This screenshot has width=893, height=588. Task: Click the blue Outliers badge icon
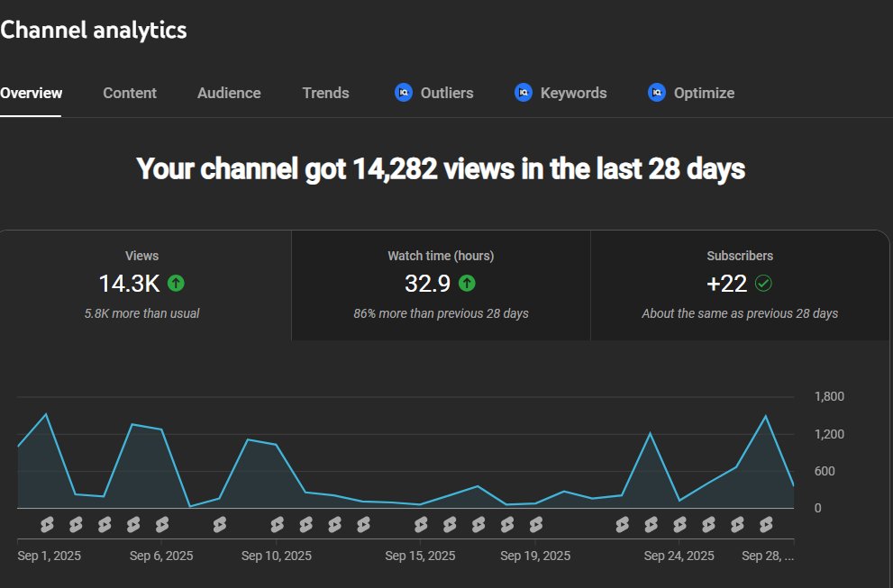(402, 92)
